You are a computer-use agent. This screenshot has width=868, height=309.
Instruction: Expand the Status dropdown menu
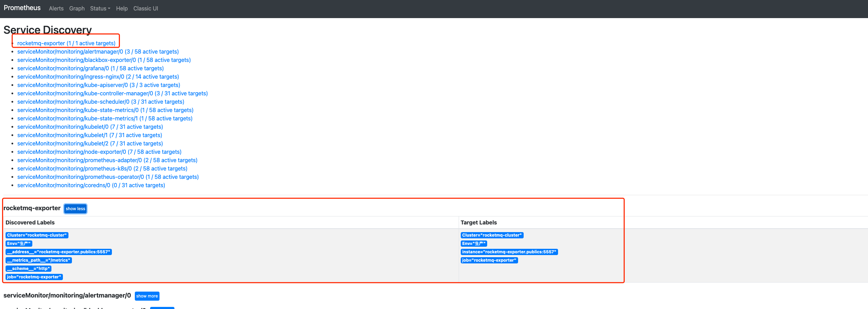point(100,8)
